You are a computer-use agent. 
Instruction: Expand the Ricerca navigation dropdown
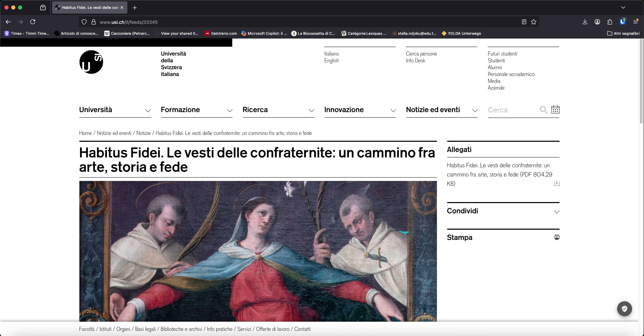(x=255, y=110)
